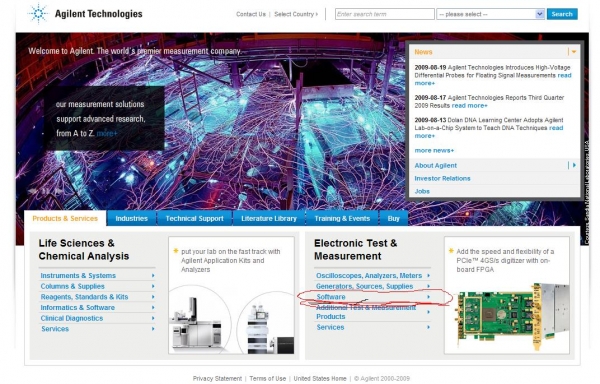Viewport: 600px width, 384px height.
Task: Select the Products & Services tab
Action: tap(65, 218)
